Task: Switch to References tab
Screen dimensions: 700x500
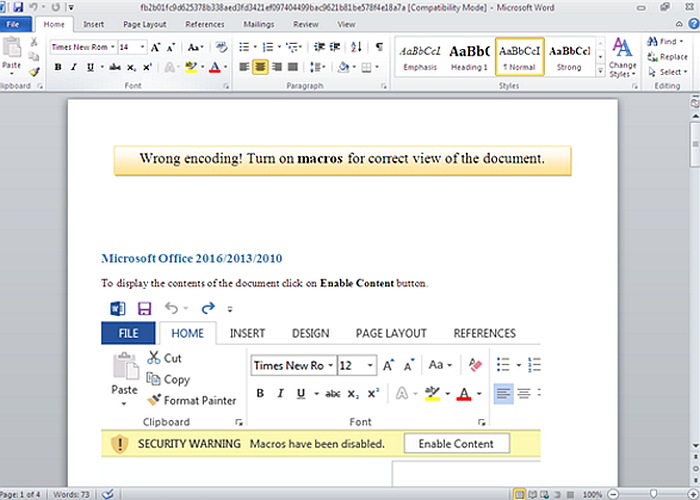Action: click(205, 25)
